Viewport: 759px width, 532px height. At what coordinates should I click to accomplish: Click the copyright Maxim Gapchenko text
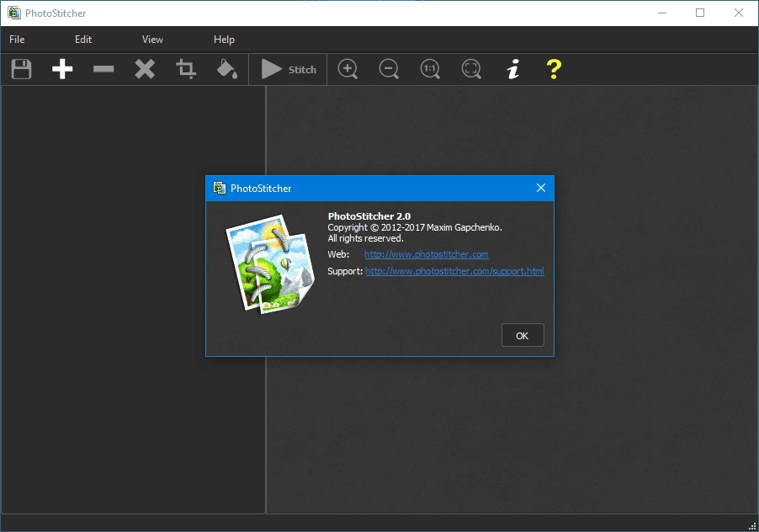pos(415,227)
